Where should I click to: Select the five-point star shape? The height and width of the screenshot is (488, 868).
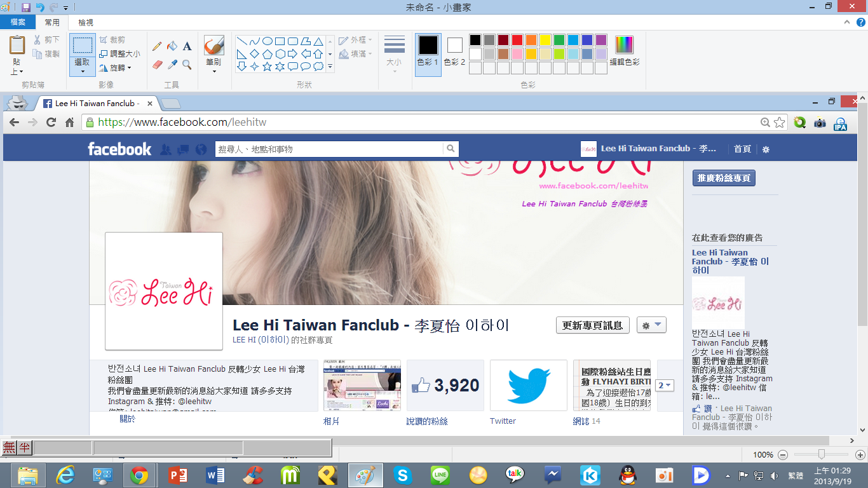click(268, 66)
